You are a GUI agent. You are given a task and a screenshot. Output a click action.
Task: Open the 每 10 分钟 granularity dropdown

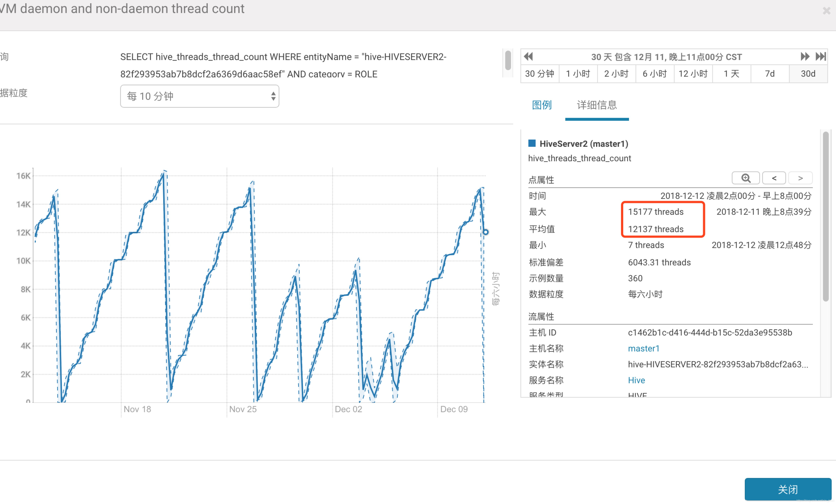pyautogui.click(x=199, y=96)
